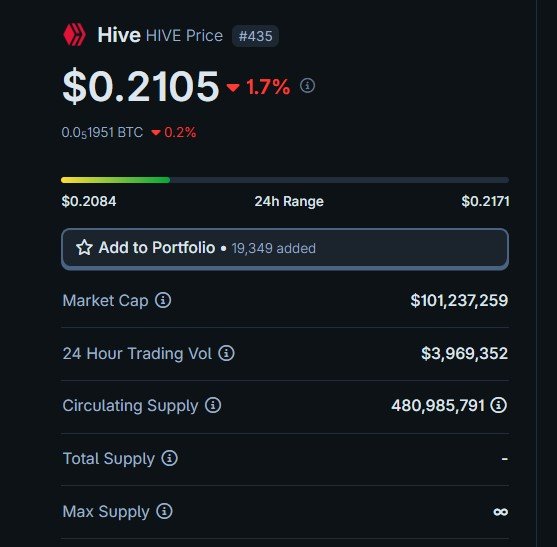Click the #435 rank badge
Screen dimensions: 557x547
click(255, 36)
